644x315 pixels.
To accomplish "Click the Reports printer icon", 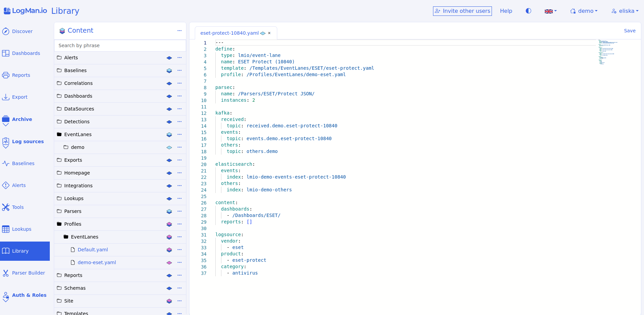I will tap(6, 75).
